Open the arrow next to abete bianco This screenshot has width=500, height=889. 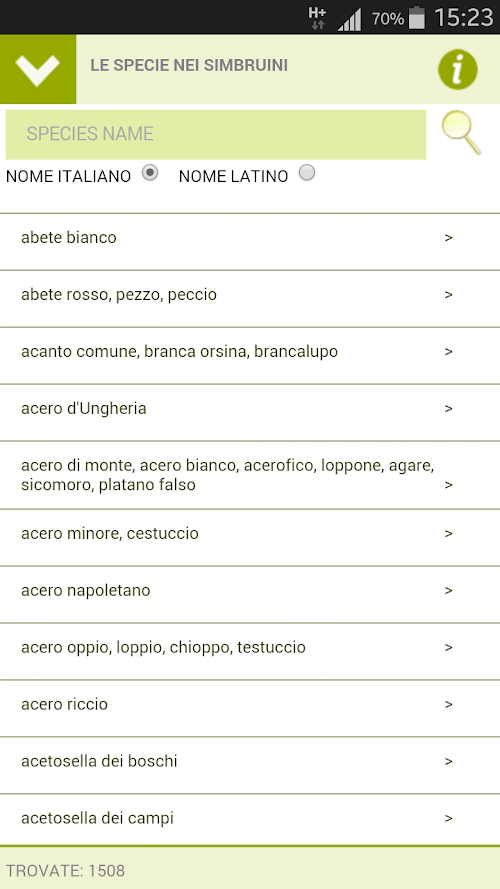pos(448,238)
